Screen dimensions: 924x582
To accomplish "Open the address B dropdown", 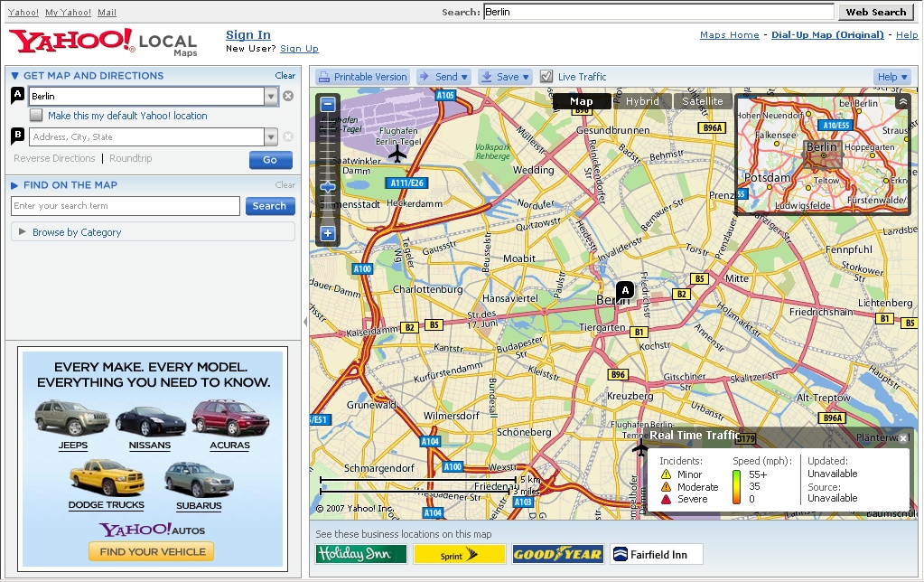I will coord(271,136).
